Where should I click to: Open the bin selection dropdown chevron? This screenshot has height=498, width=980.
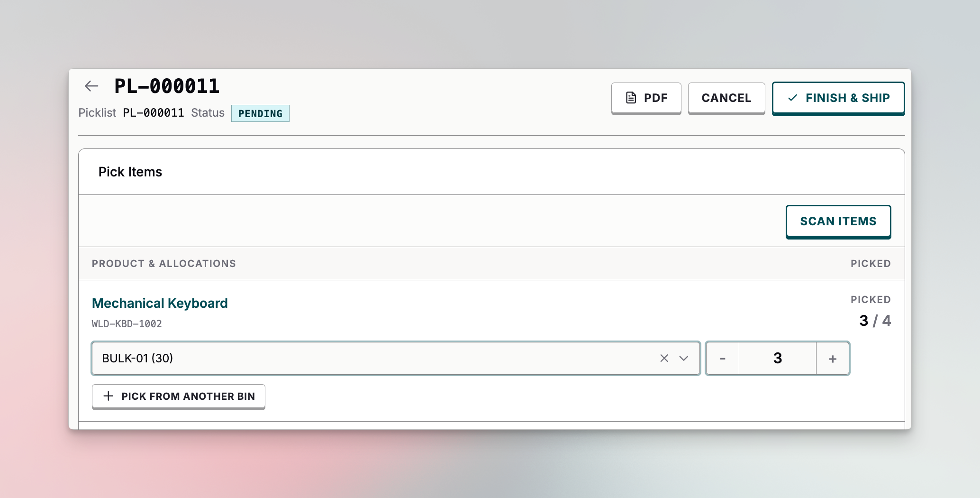coord(684,359)
